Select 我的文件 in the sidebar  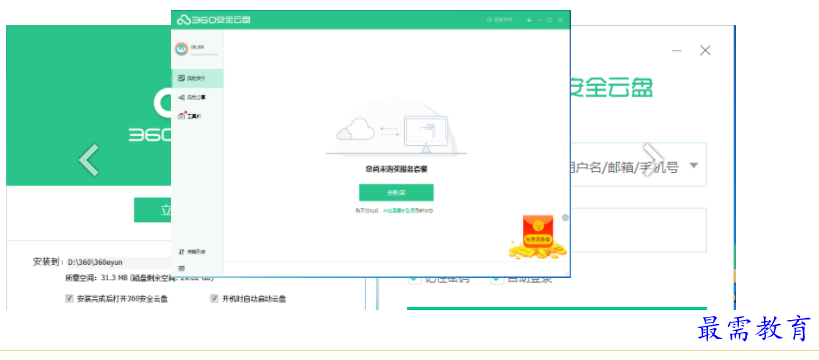pyautogui.click(x=197, y=78)
